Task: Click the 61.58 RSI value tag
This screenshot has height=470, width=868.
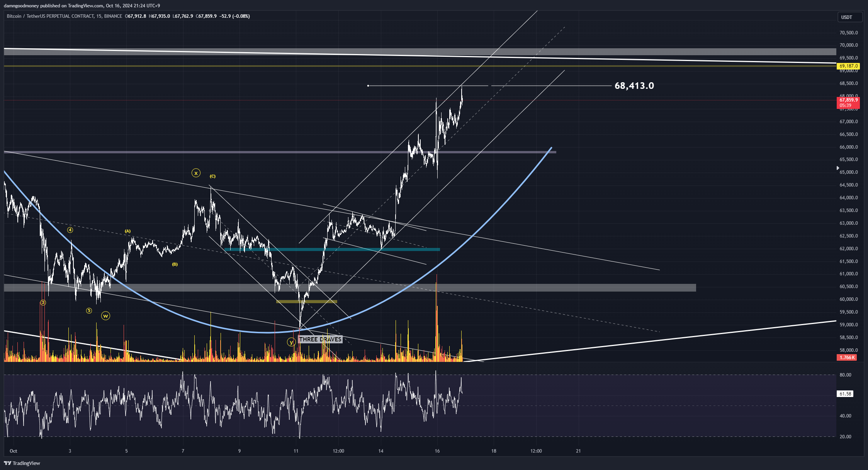Action: click(845, 394)
